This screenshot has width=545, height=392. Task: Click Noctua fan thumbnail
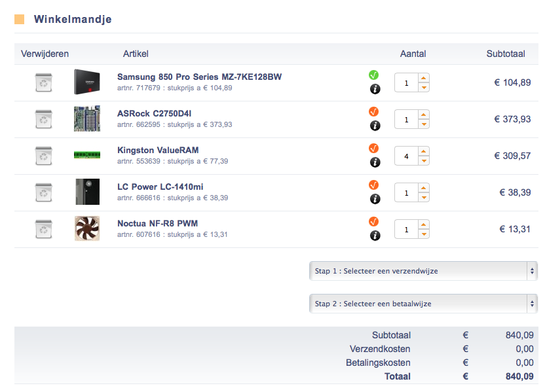click(x=87, y=228)
